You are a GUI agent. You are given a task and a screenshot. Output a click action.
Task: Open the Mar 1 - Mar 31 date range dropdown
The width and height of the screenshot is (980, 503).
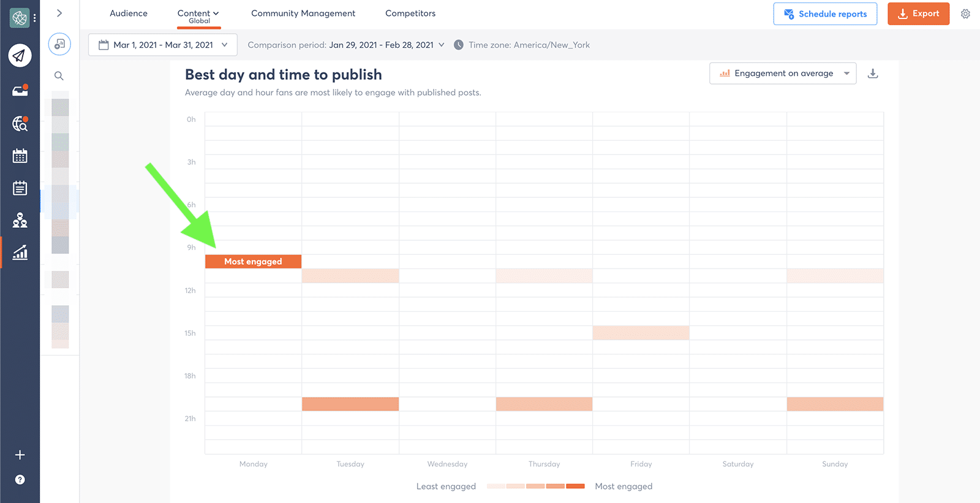point(163,45)
